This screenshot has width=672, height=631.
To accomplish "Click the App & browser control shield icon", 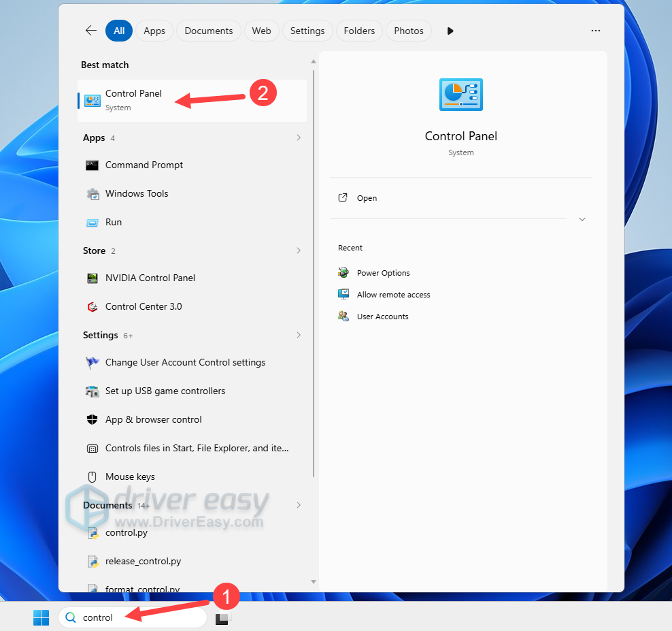I will 92,419.
